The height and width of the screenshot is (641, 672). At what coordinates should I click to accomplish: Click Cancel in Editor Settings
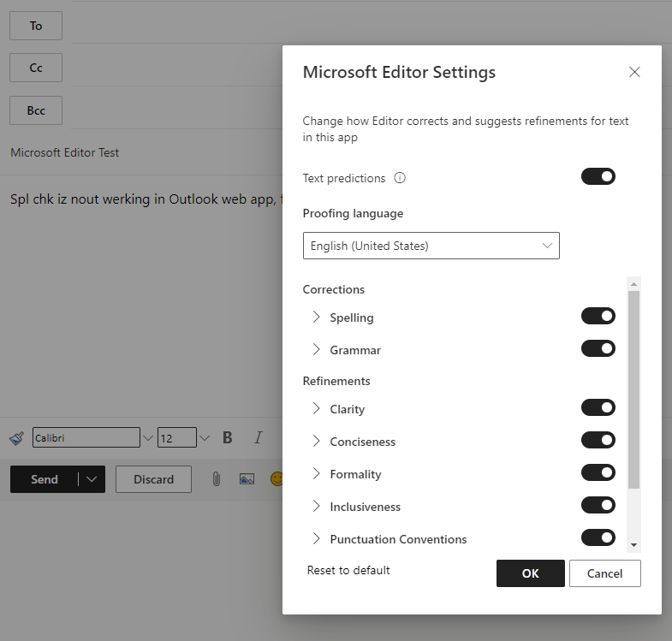coord(604,573)
